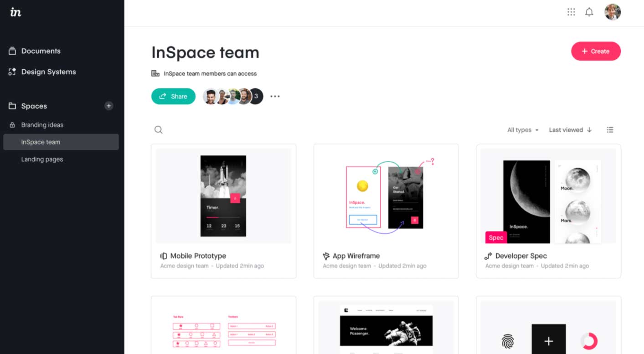
Task: Click the spec icon beside Developer Spec
Action: [x=489, y=256]
